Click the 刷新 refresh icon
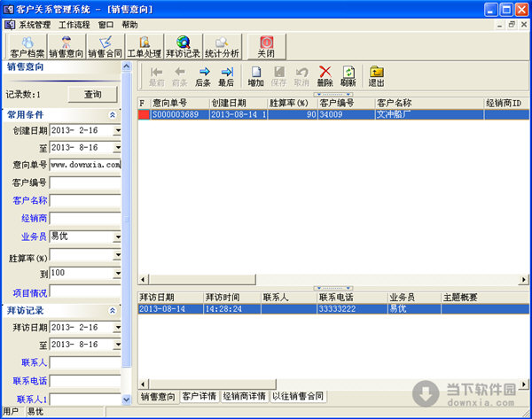The width and height of the screenshot is (532, 419). coord(348,76)
